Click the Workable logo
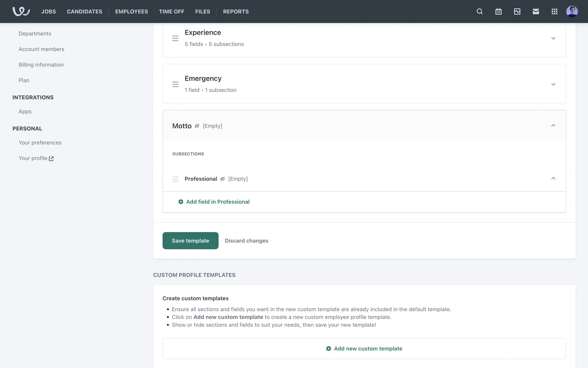The image size is (588, 368). click(21, 11)
